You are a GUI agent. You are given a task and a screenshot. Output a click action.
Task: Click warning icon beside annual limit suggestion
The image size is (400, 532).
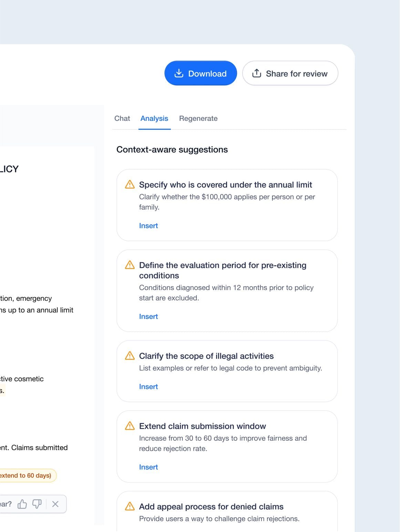coord(130,184)
